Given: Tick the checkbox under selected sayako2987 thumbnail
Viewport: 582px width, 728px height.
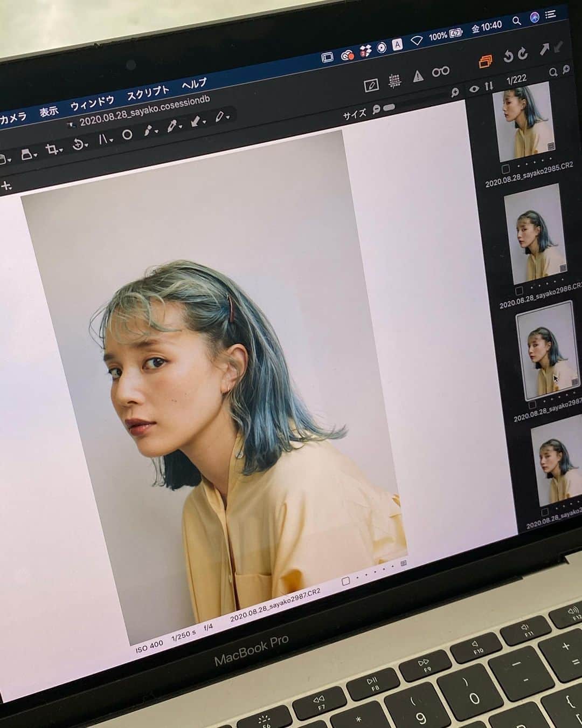Looking at the screenshot, I should coord(532,405).
